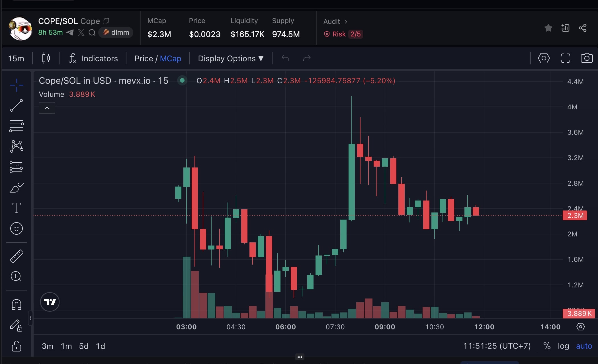Click the chart plus icon near the star
The height and width of the screenshot is (364, 598).
(565, 28)
